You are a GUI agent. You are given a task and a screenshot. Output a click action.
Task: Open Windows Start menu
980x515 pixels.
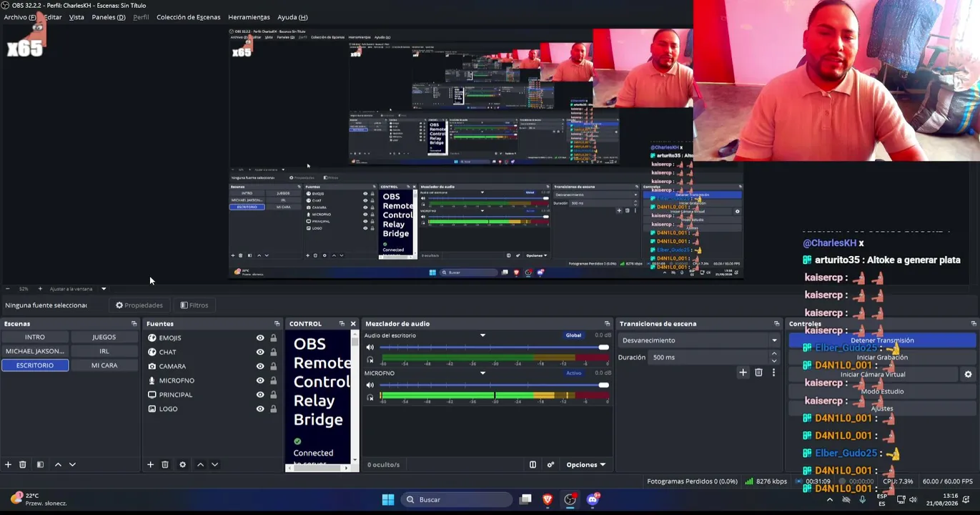pyautogui.click(x=387, y=499)
